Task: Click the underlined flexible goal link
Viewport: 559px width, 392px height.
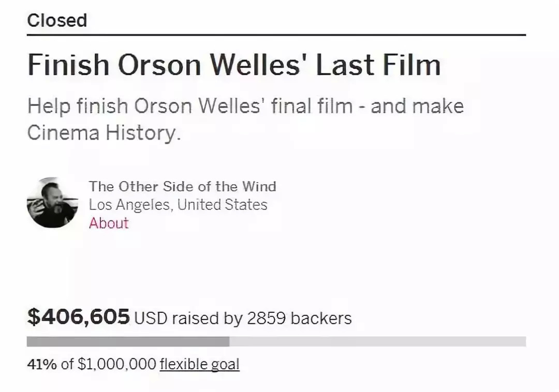Action: click(199, 364)
